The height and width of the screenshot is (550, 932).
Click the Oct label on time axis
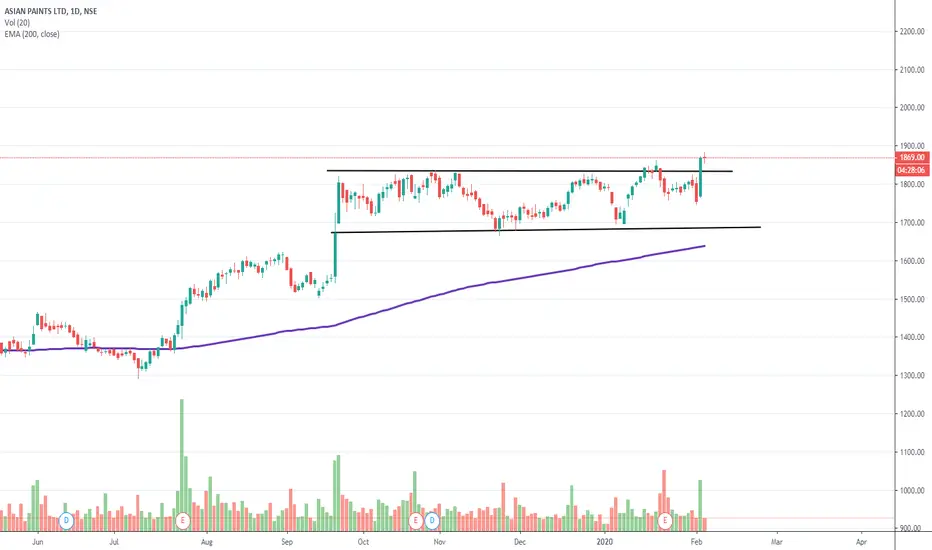tap(363, 542)
